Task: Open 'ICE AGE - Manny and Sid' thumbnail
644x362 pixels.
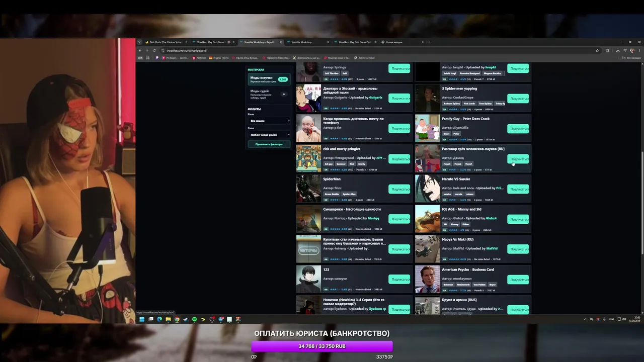Action: tap(427, 219)
